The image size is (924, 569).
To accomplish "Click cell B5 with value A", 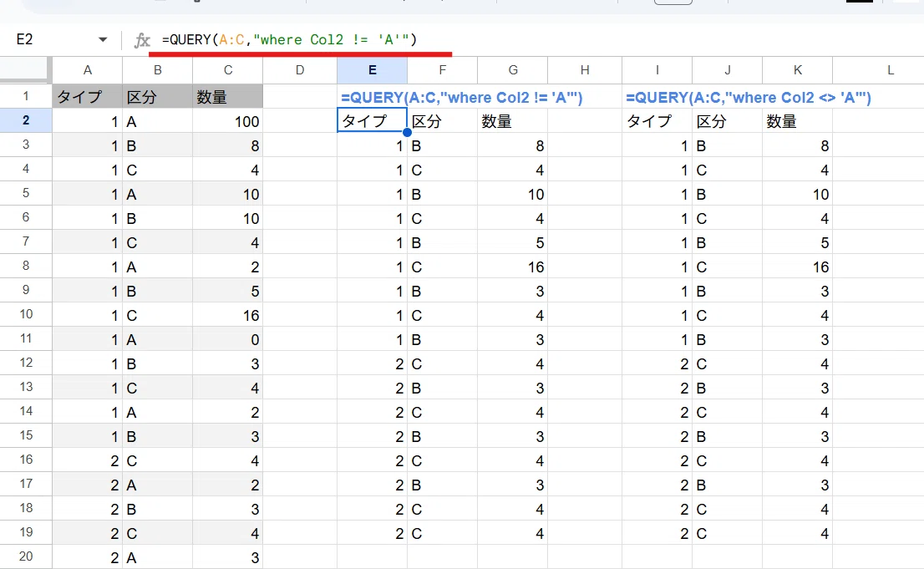I will pos(157,194).
